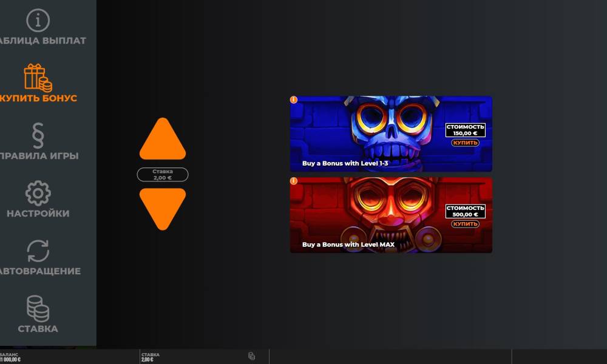Screen dimensions: 607x364
Task: Click the balance value in bottom bar
Action: click(x=10, y=360)
